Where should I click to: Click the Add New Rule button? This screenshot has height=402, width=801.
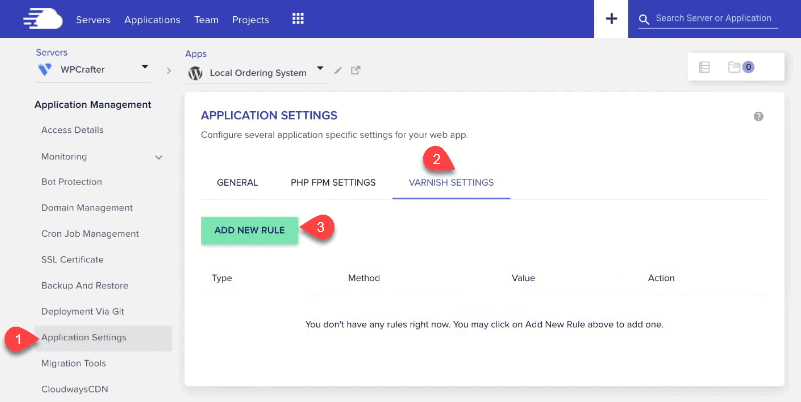pyautogui.click(x=249, y=230)
